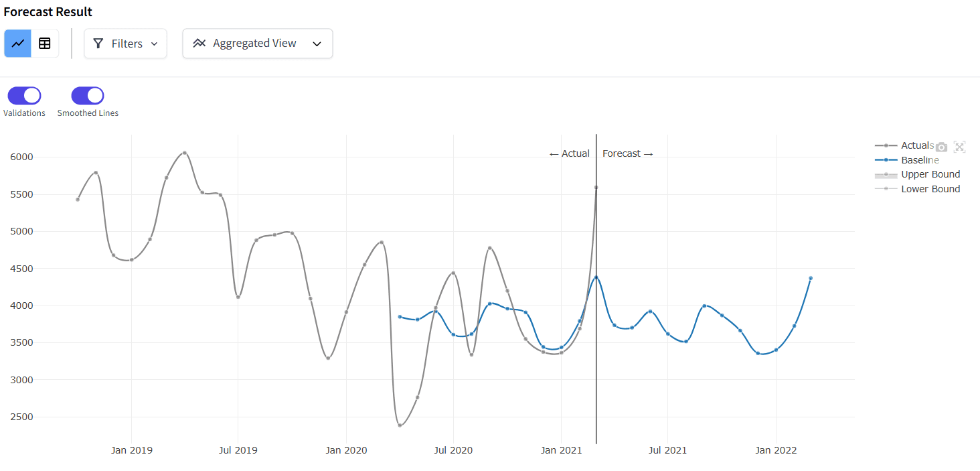Click the chevron arrow next to Filters
The height and width of the screenshot is (471, 980).
point(155,44)
